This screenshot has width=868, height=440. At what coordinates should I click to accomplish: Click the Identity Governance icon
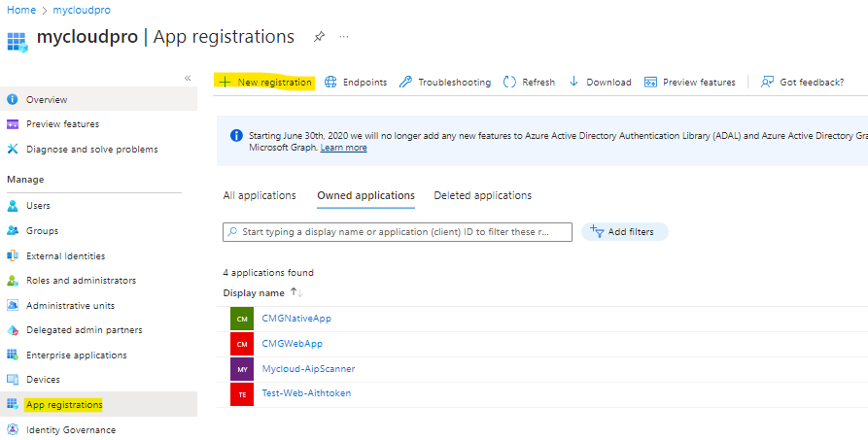[13, 429]
